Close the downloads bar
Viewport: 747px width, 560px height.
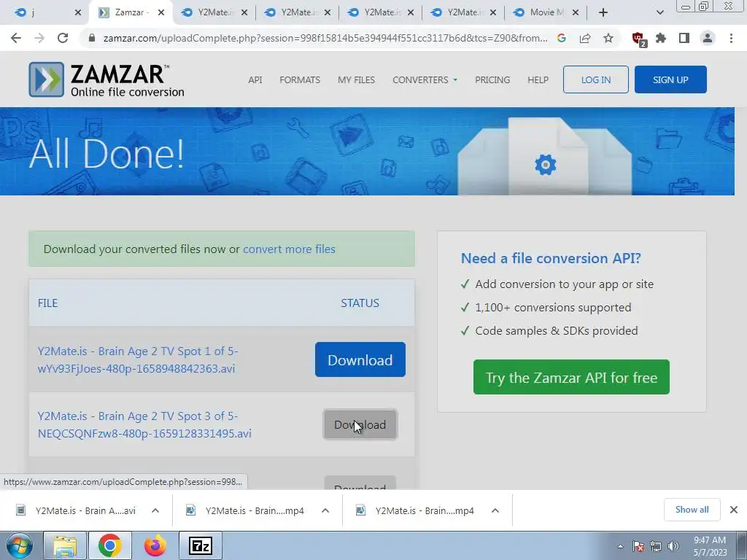tap(734, 510)
